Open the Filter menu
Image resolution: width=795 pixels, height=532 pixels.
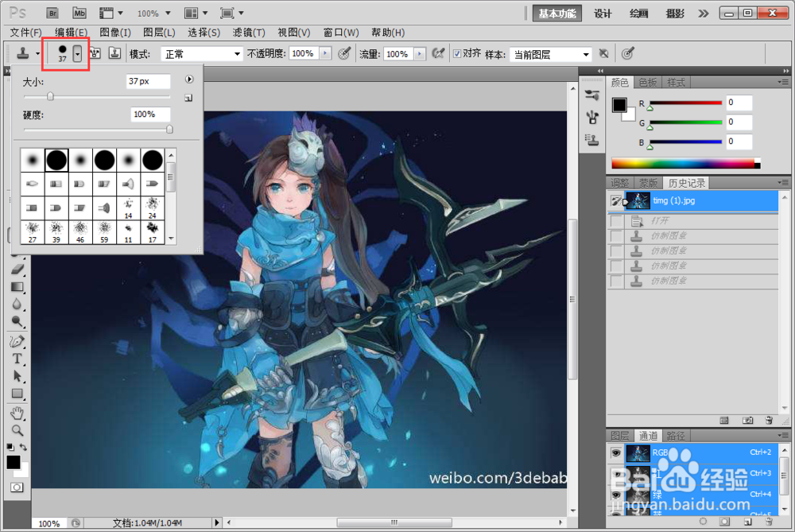click(249, 33)
